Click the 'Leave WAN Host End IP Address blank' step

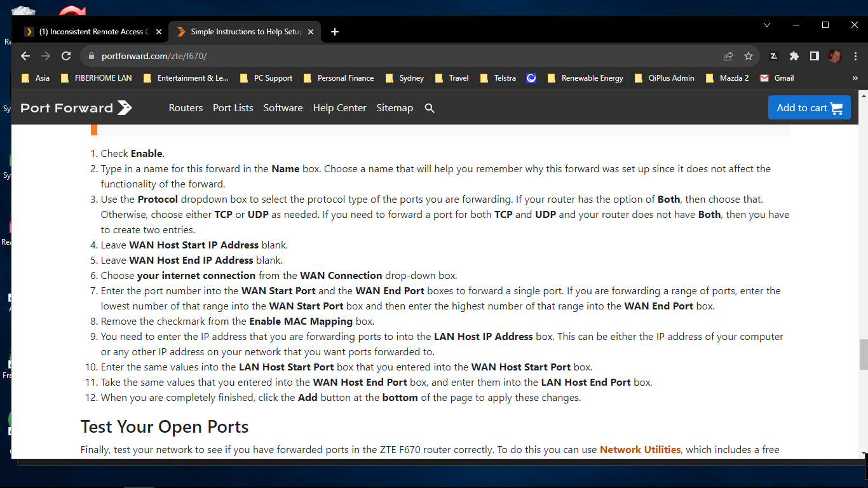coord(192,261)
